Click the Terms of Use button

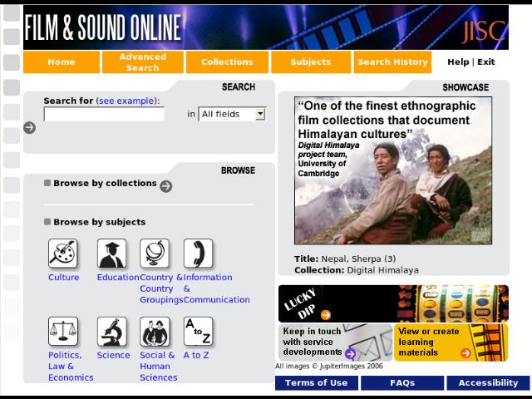click(317, 383)
